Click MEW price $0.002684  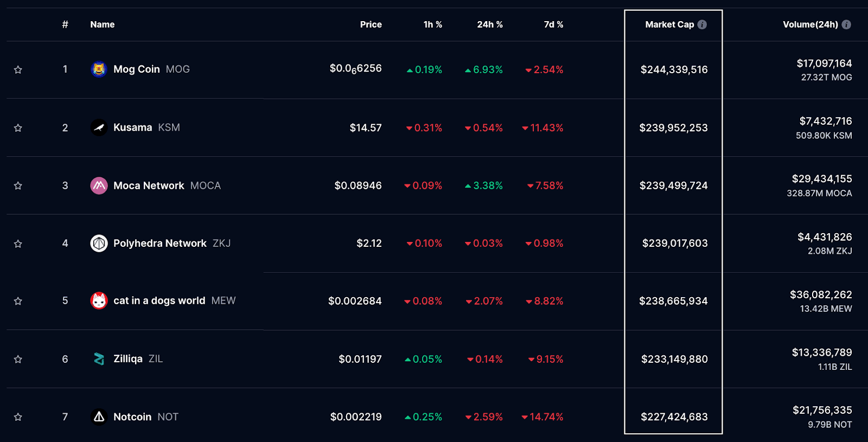(x=355, y=301)
